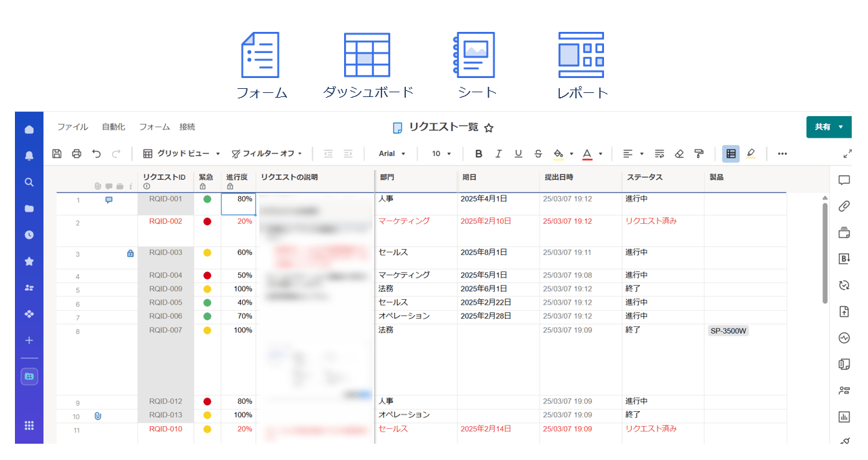Viewport: 868px width, 460px height.
Task: Open the Conversations panel
Action: click(844, 180)
